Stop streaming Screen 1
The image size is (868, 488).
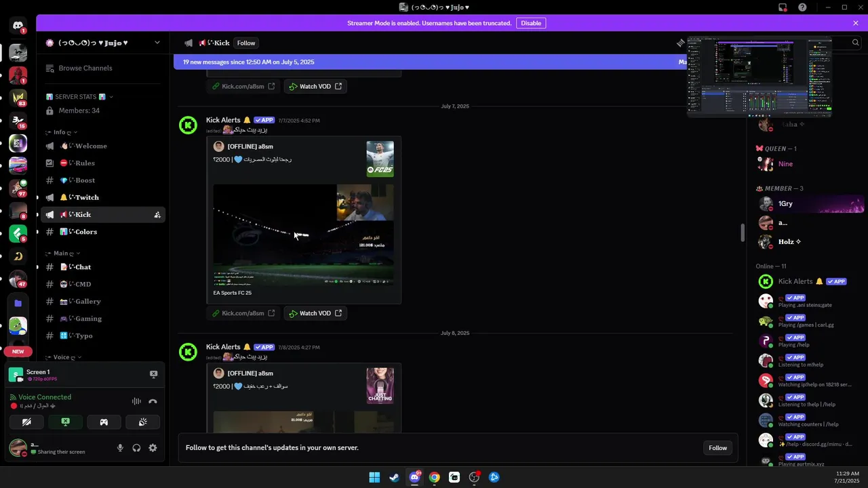click(153, 374)
